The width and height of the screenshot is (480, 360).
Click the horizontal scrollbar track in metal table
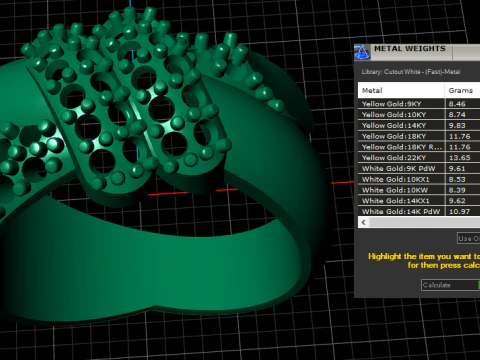pos(425,222)
